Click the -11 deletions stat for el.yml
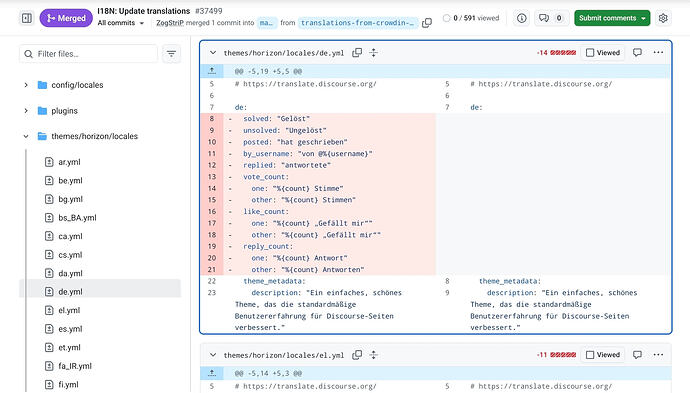Screen dimensions: 690x393 coord(542,355)
